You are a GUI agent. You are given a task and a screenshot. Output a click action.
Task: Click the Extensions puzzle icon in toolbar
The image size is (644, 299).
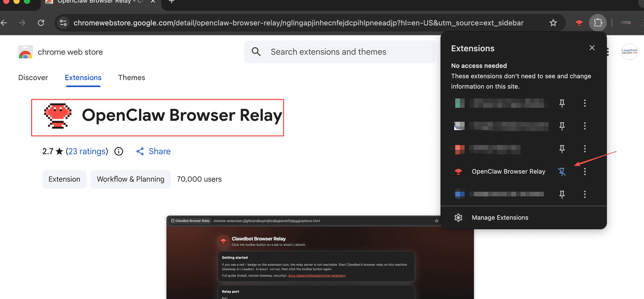point(598,23)
